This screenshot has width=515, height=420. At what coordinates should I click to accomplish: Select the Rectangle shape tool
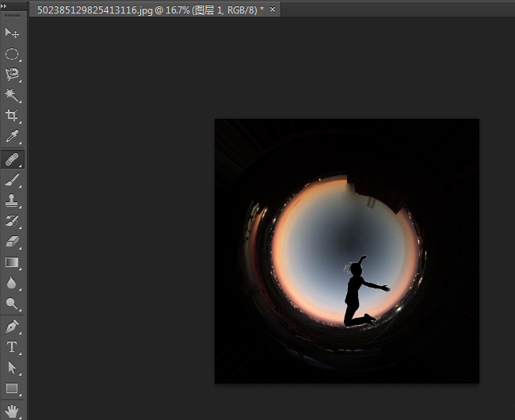point(12,388)
